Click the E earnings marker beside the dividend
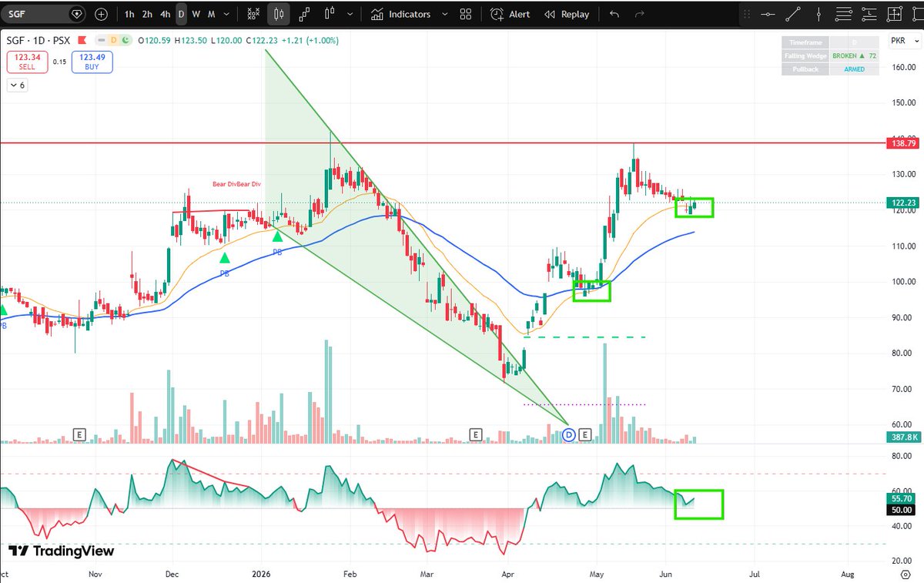This screenshot has width=924, height=583. coord(584,435)
